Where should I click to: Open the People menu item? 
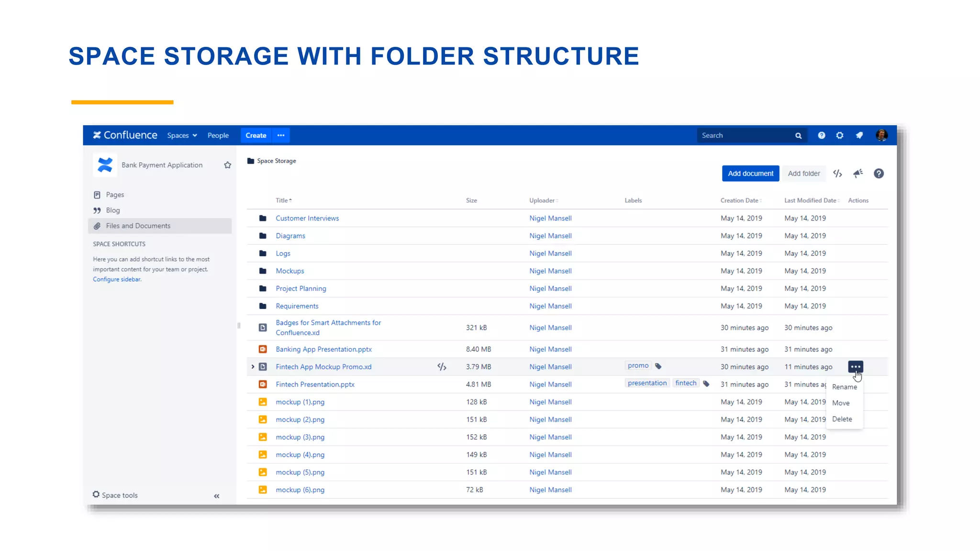click(x=218, y=135)
